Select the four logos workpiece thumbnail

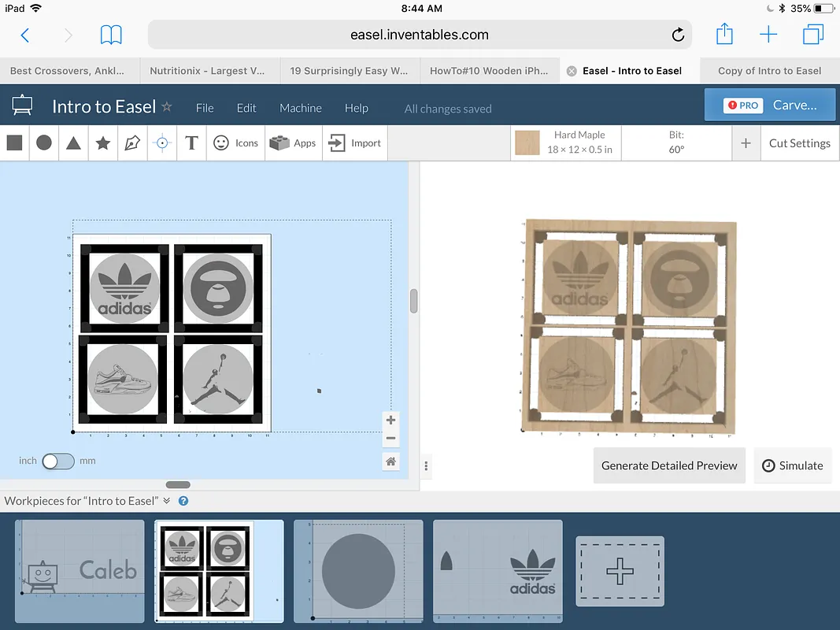(219, 571)
